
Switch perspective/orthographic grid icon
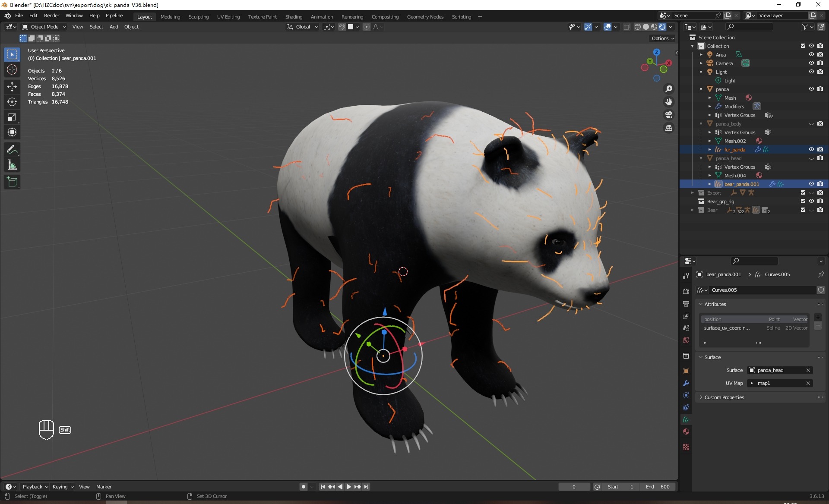click(x=669, y=128)
